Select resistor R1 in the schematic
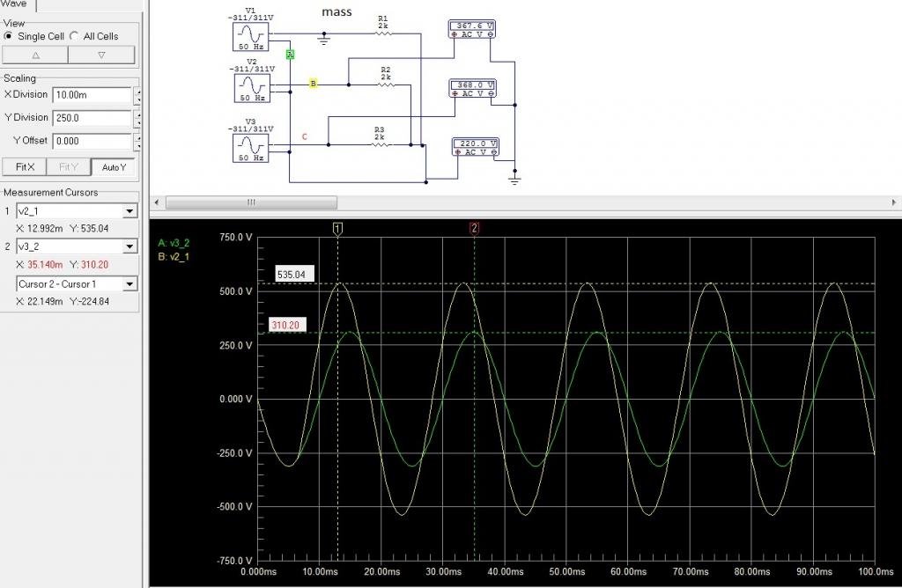Viewport: 902px width, 588px height. tap(383, 33)
